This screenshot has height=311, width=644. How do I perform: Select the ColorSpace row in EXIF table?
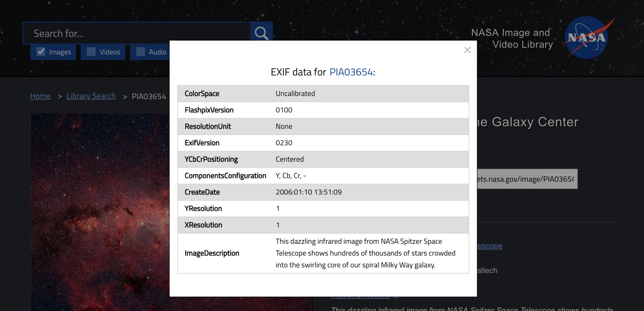click(323, 94)
